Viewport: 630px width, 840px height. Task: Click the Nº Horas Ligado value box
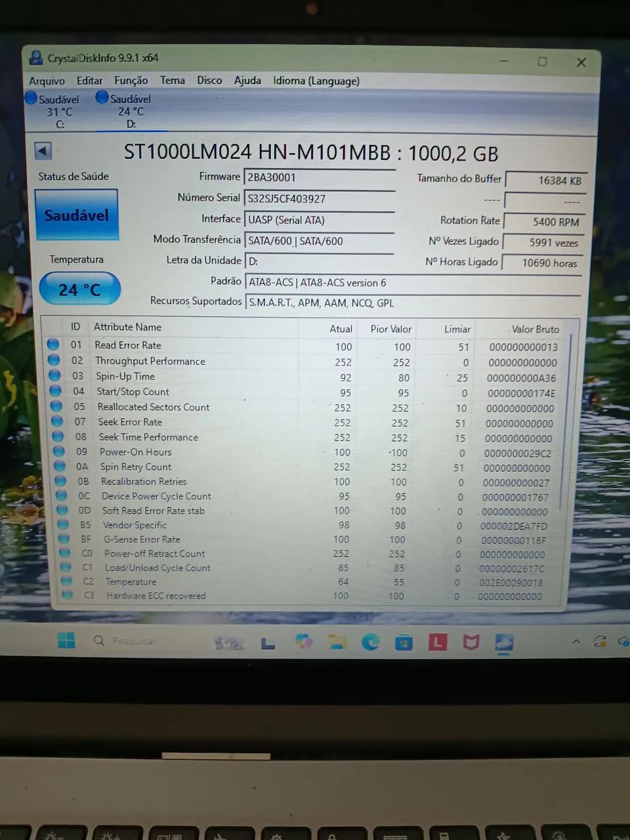543,262
